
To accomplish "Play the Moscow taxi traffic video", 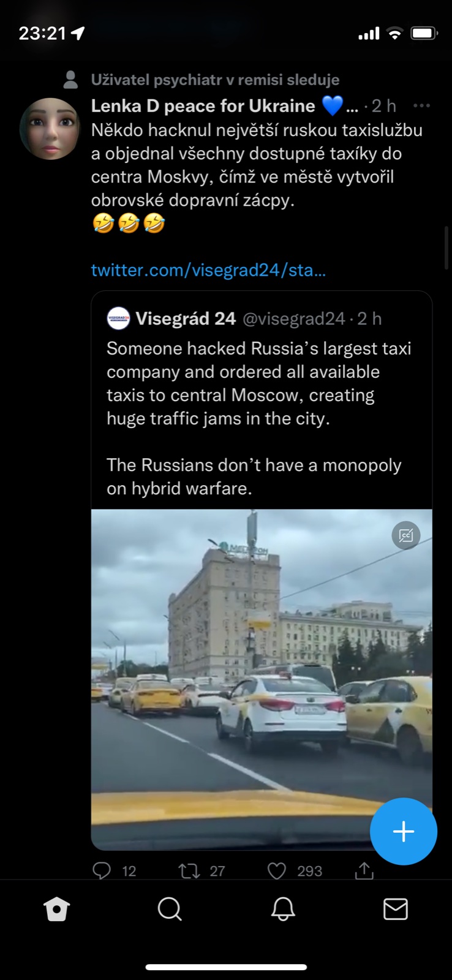I will tap(245, 674).
